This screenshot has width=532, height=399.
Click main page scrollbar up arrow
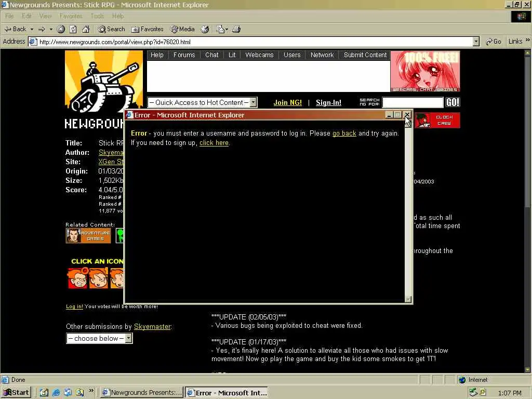click(527, 53)
